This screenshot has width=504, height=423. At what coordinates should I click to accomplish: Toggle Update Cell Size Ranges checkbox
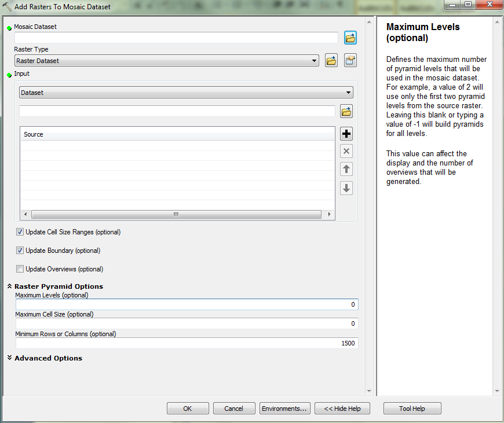pyautogui.click(x=20, y=232)
